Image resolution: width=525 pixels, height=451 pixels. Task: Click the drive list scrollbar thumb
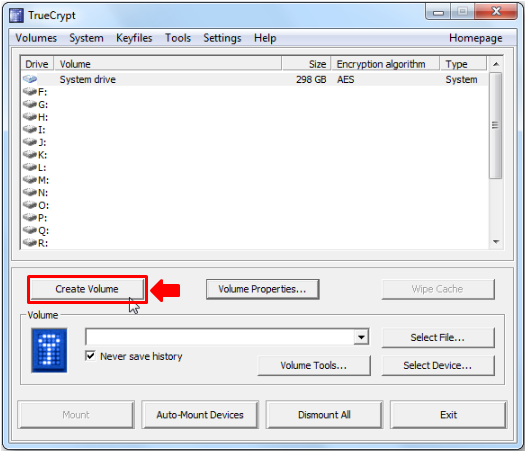tap(496, 125)
